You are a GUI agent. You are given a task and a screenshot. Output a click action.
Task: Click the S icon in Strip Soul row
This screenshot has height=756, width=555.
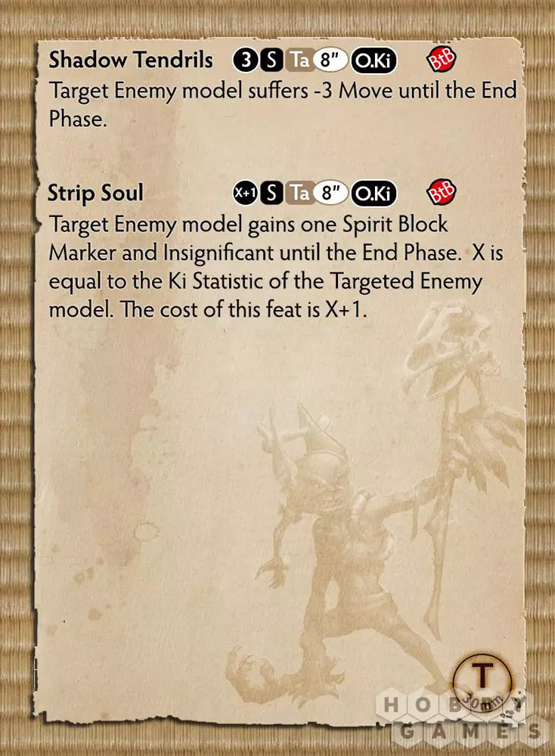(x=271, y=193)
